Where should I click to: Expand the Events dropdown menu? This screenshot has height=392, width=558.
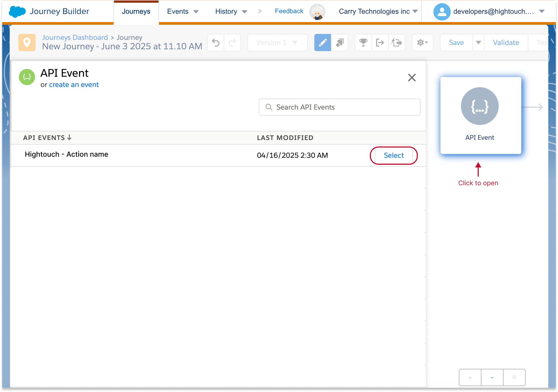click(x=183, y=12)
